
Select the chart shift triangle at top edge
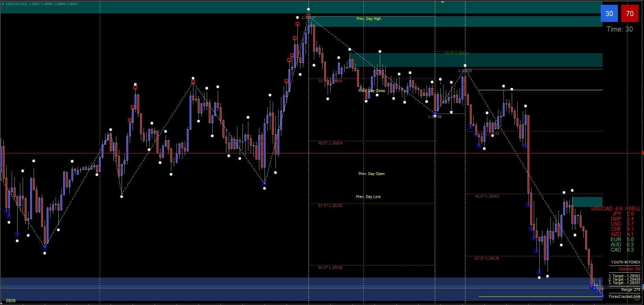click(442, 2)
